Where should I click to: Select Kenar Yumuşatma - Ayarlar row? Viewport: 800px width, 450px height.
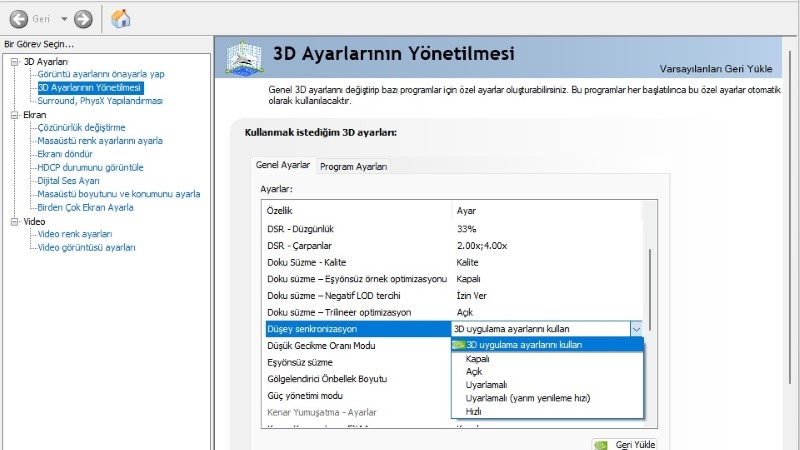pyautogui.click(x=358, y=412)
